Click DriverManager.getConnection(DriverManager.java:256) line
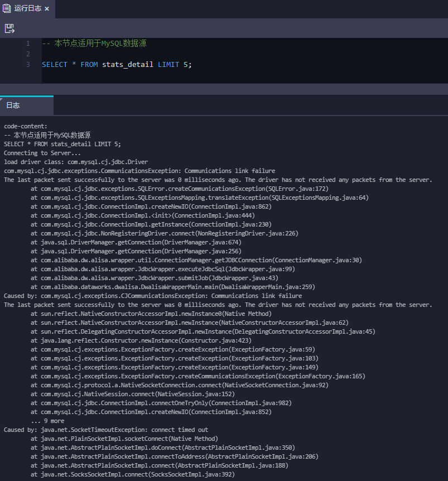This screenshot has height=481, width=448. [136, 251]
